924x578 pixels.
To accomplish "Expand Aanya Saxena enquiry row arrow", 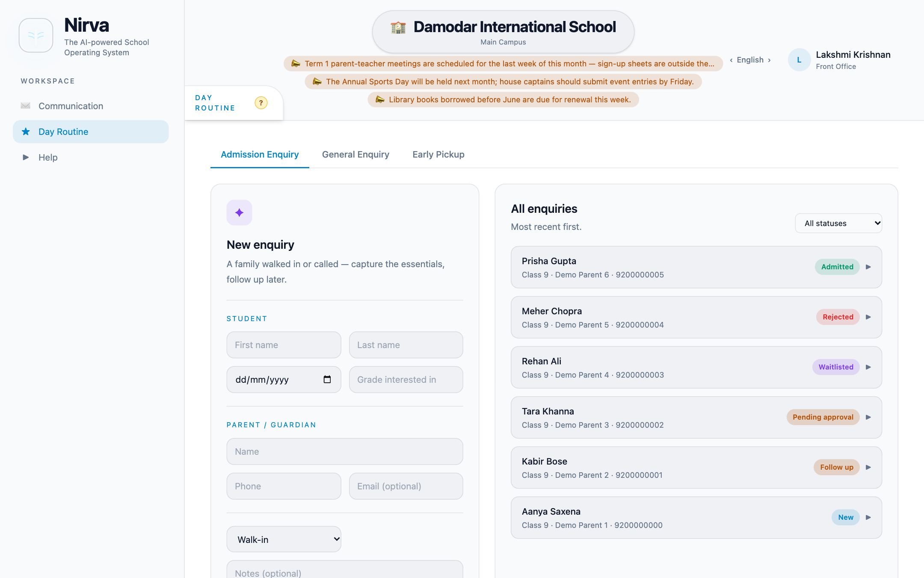I will 868,517.
